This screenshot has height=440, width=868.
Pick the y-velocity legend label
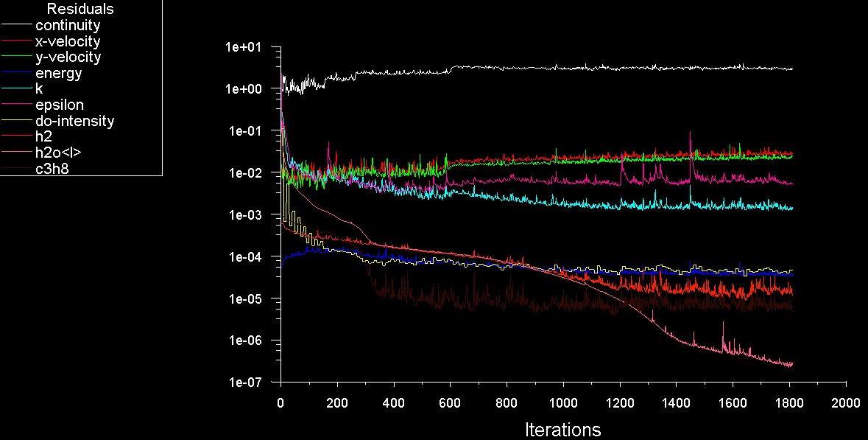(x=68, y=57)
